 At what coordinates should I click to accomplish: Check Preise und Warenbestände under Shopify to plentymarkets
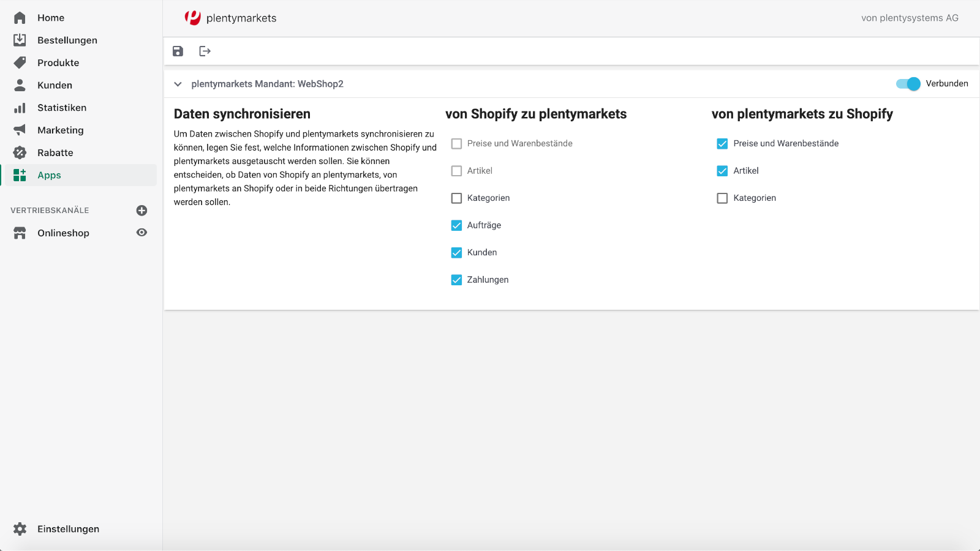pos(456,144)
